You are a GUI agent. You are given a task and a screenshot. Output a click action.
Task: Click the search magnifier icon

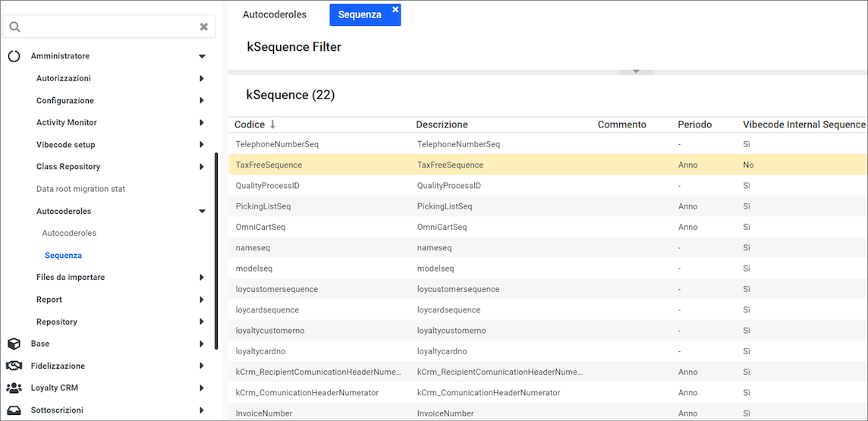[x=14, y=27]
